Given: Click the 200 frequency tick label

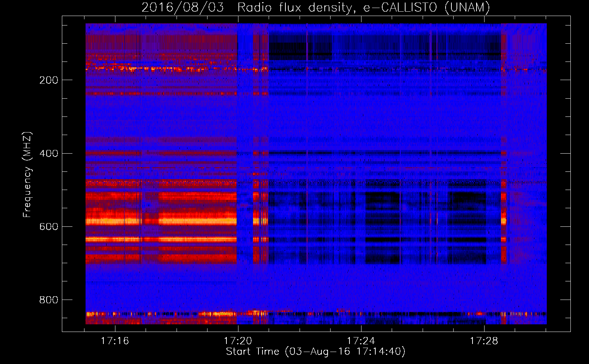Looking at the screenshot, I should (x=49, y=80).
